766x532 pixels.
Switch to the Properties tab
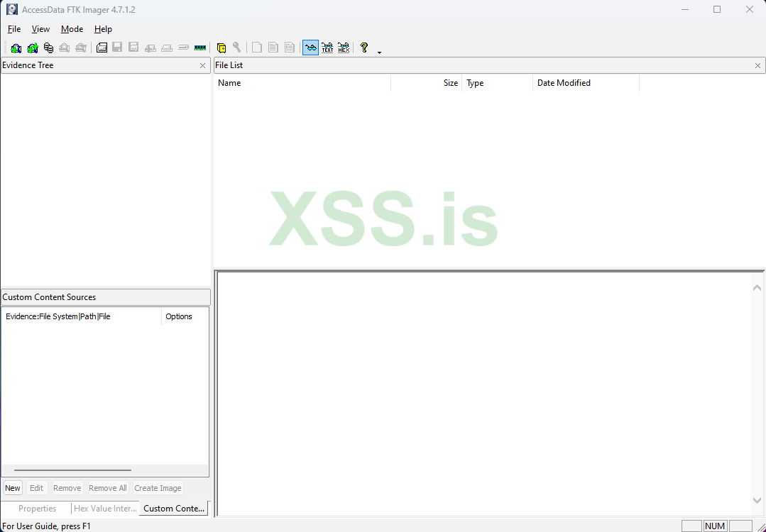pyautogui.click(x=37, y=509)
